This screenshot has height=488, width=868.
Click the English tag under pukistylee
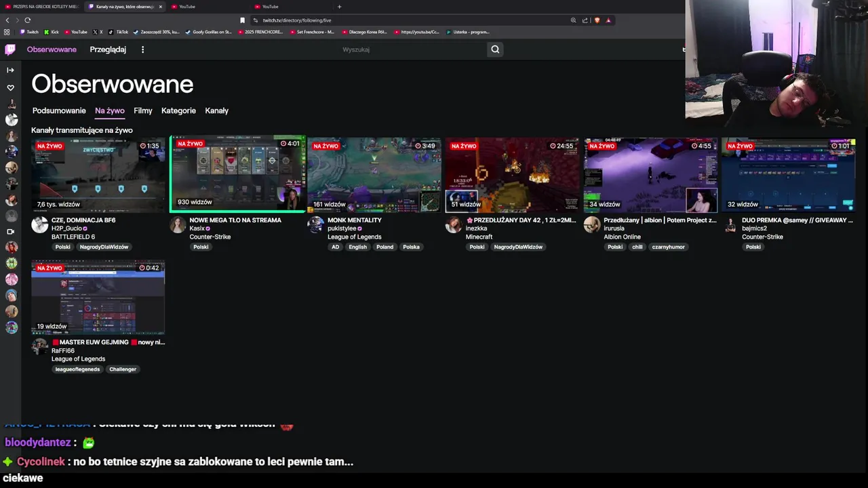tap(357, 247)
